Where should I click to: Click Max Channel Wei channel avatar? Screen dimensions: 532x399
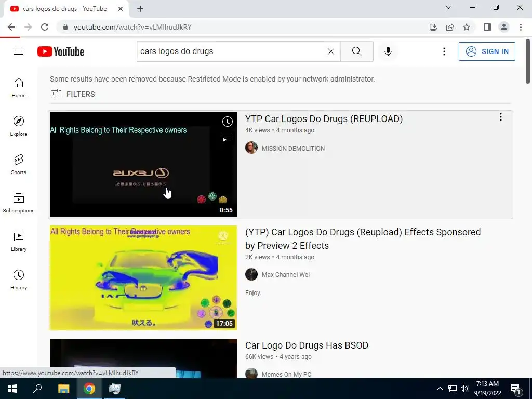click(251, 274)
